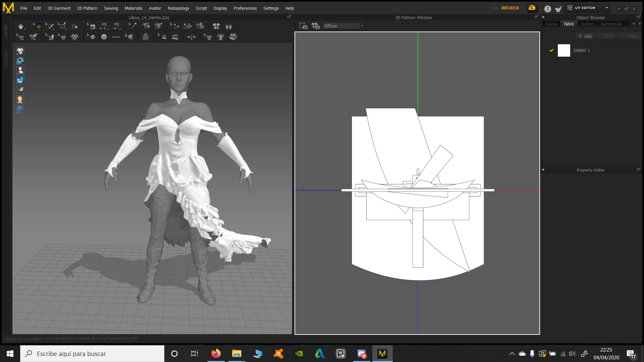Image resolution: width=644 pixels, height=362 pixels.
Task: Pick the Button tool icon
Action: pyautogui.click(x=104, y=37)
